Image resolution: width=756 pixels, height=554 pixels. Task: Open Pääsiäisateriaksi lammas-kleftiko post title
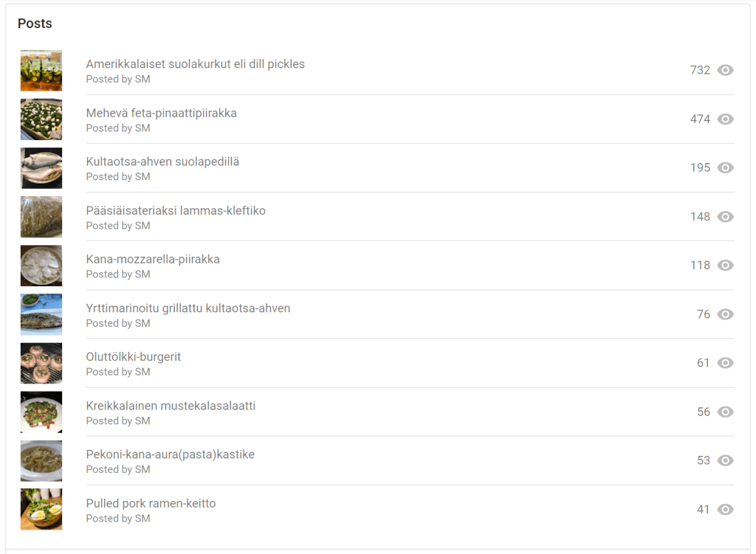[x=176, y=210]
